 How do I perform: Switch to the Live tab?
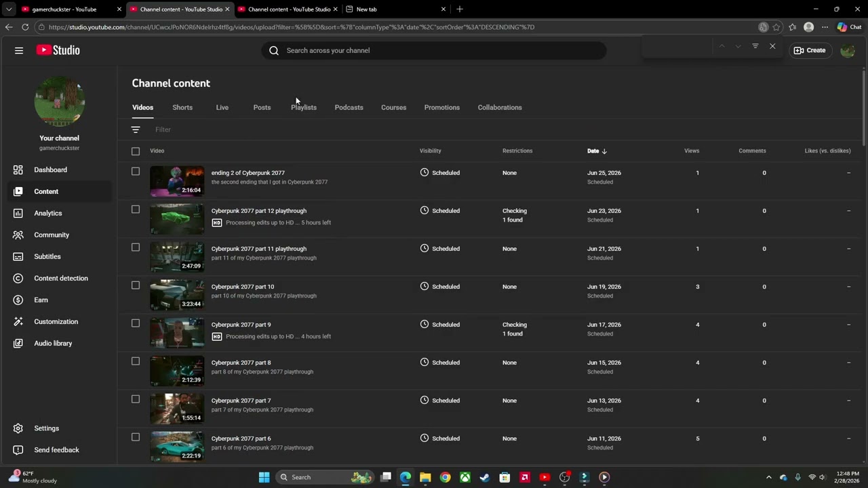coord(222,107)
